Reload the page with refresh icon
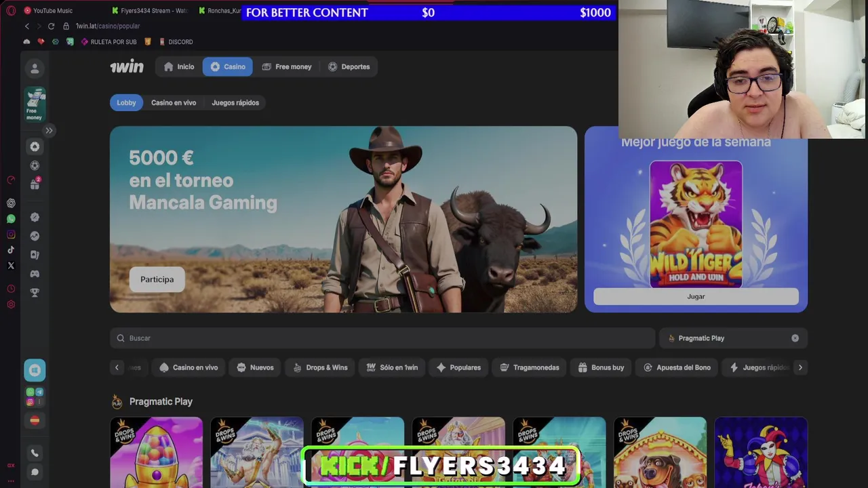 tap(51, 26)
